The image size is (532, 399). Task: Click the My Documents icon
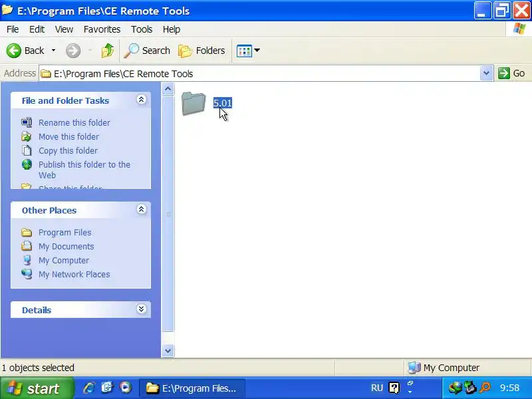(x=27, y=246)
